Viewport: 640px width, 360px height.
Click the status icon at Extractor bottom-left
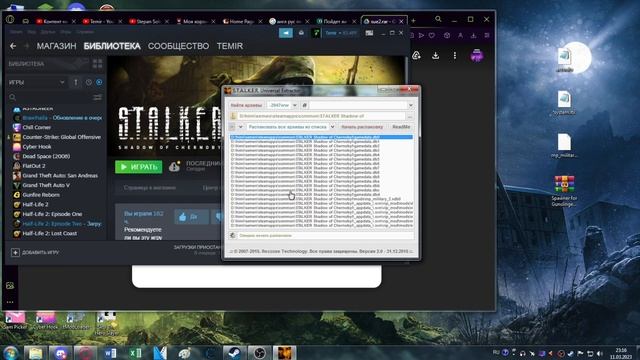(x=233, y=236)
